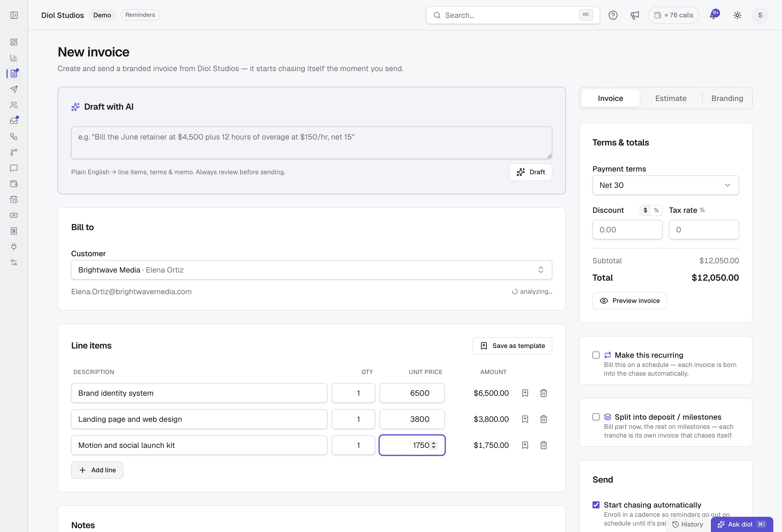Click the Add line button
Viewport: 782px width, 532px height.
[97, 470]
